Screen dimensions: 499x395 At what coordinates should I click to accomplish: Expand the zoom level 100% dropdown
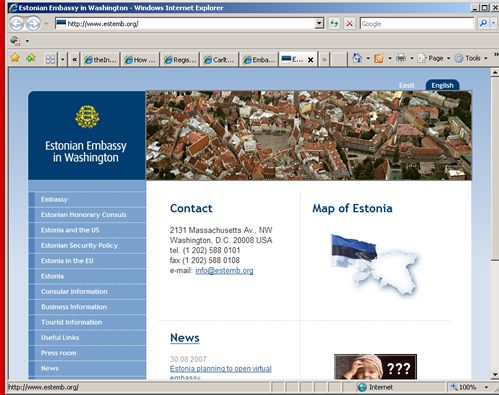487,387
